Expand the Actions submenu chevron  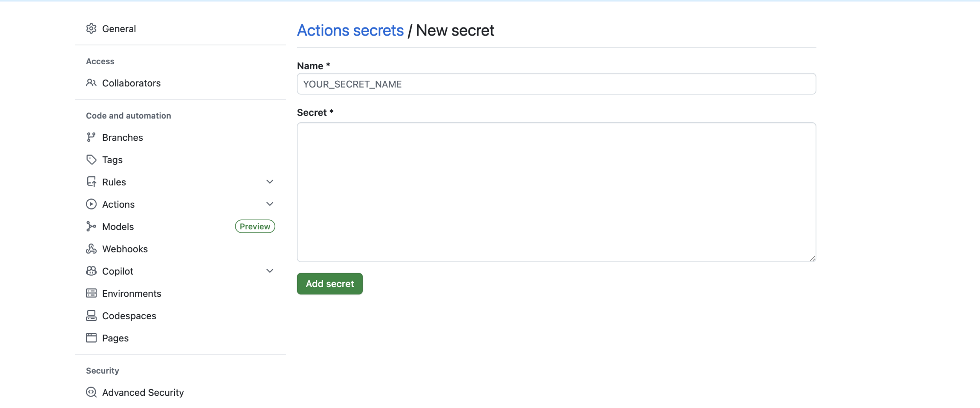270,204
